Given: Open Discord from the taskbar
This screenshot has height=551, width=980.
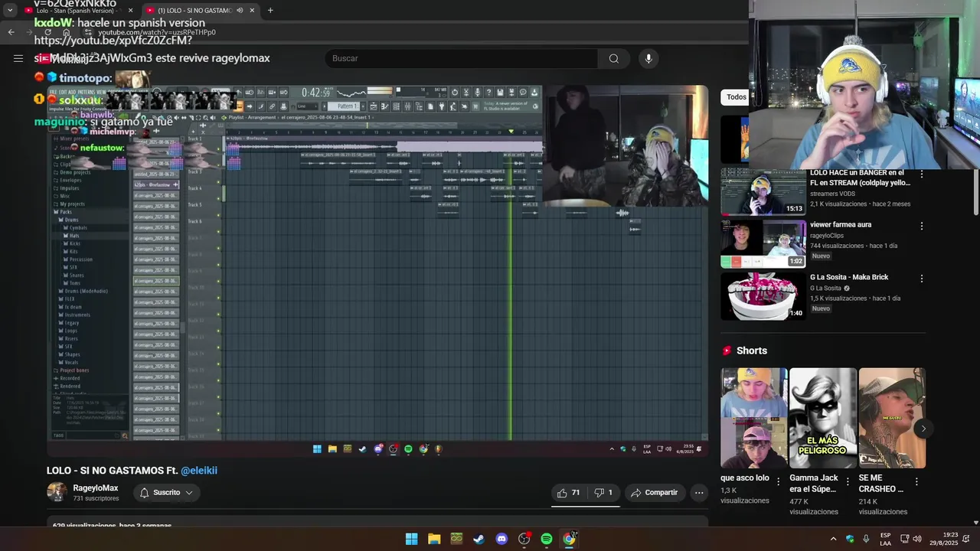Looking at the screenshot, I should [501, 539].
